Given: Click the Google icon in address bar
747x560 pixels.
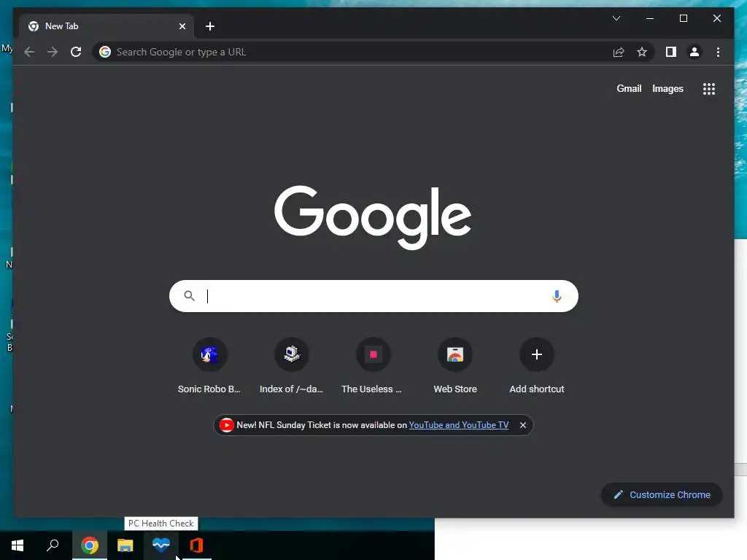Looking at the screenshot, I should tap(105, 52).
